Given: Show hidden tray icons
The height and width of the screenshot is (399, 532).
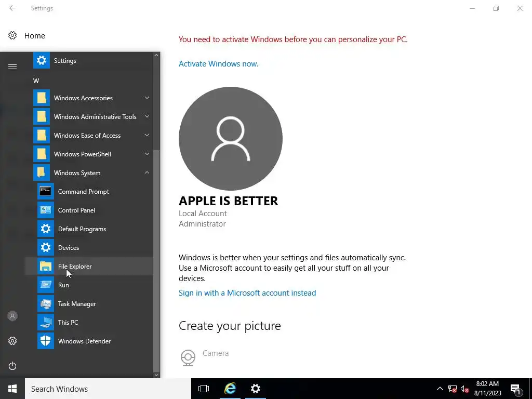Looking at the screenshot, I should click(x=440, y=389).
